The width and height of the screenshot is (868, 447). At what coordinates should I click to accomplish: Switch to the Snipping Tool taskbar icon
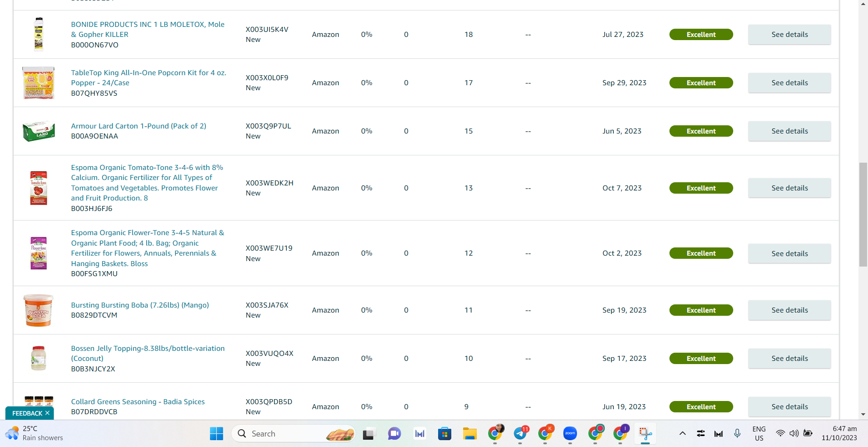[x=645, y=434]
